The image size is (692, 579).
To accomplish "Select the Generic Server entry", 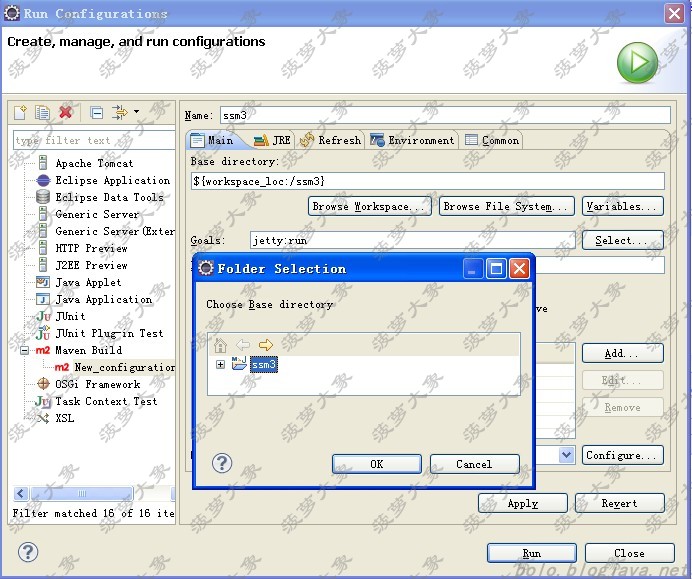I will tap(97, 214).
